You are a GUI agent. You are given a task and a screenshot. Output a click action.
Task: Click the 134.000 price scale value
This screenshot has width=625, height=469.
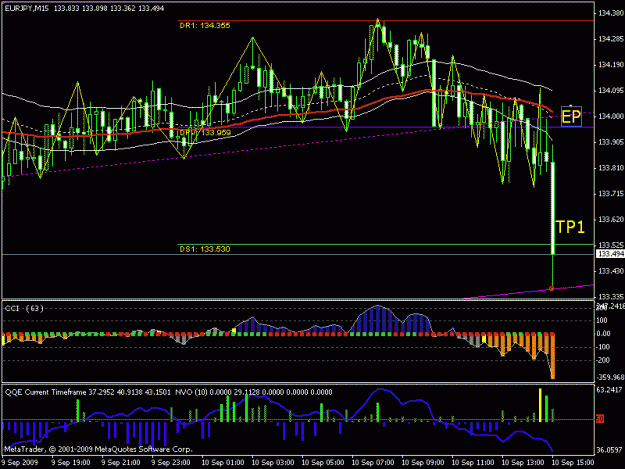click(611, 116)
